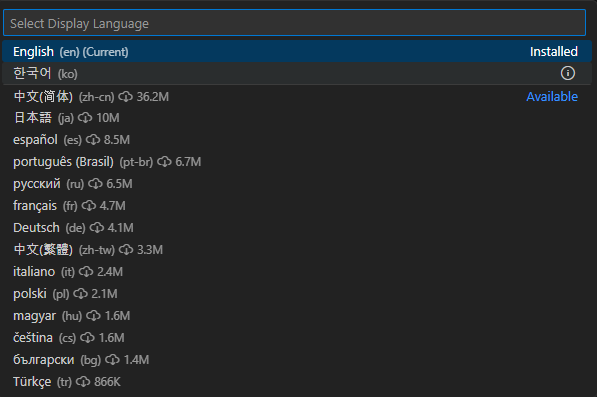Click the (Current) label next to English

(105, 52)
